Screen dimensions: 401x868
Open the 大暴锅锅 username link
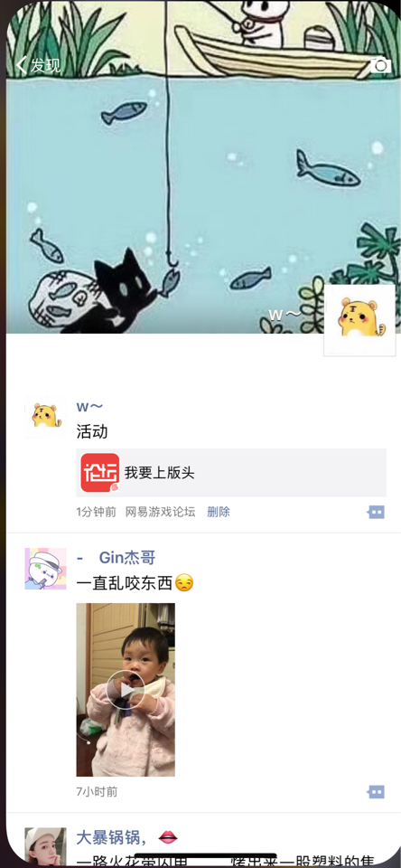click(112, 838)
